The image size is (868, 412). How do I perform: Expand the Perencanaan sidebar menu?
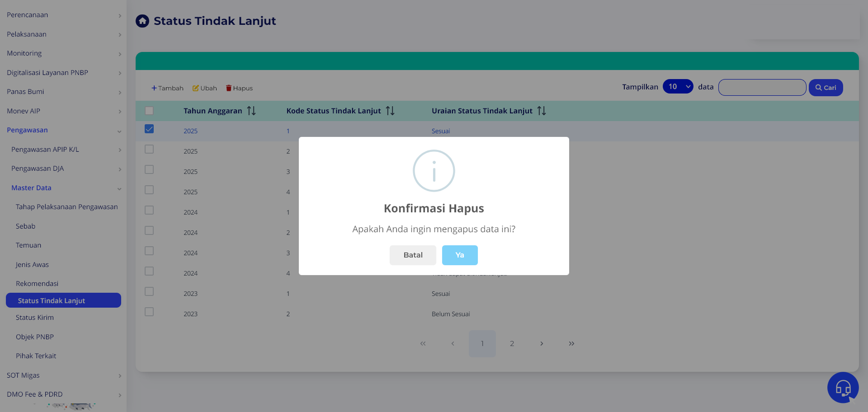pos(28,14)
